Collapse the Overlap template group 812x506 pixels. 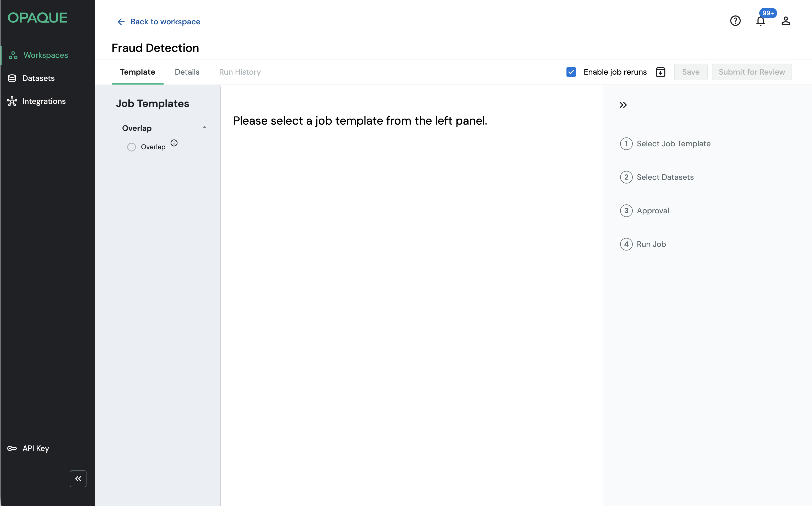[x=204, y=127]
